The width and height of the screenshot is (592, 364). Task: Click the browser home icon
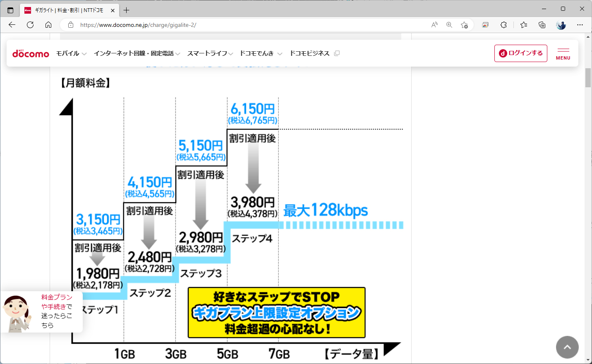48,25
